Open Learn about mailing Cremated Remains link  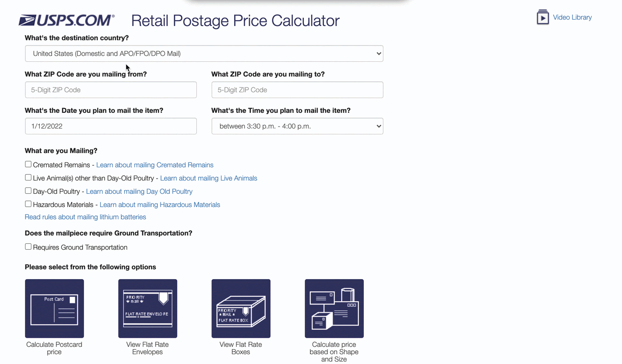click(155, 165)
